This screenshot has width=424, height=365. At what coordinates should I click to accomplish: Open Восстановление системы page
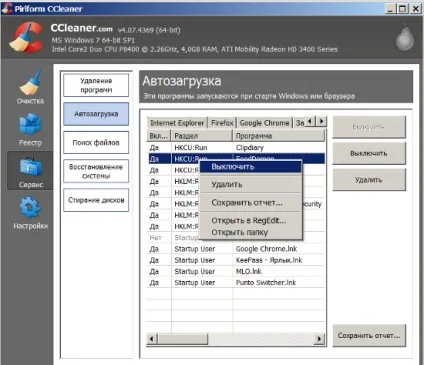tap(96, 171)
